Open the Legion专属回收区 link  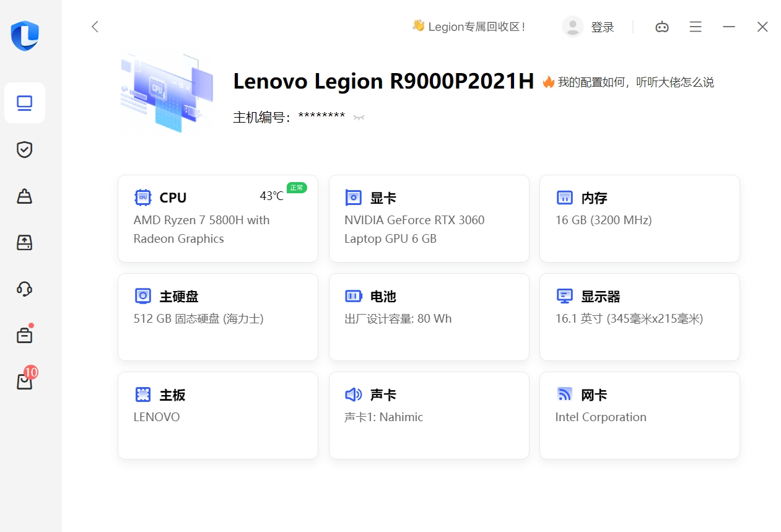point(469,27)
